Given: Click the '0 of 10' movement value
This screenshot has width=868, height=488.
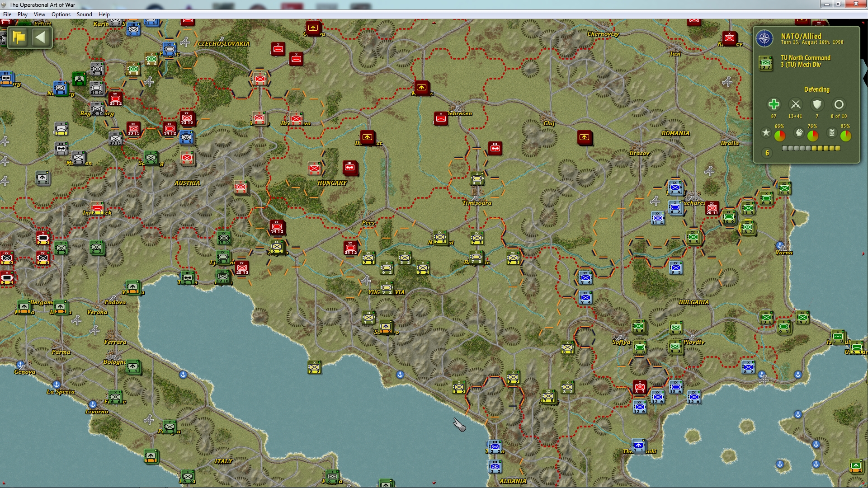Looking at the screenshot, I should pos(839,116).
